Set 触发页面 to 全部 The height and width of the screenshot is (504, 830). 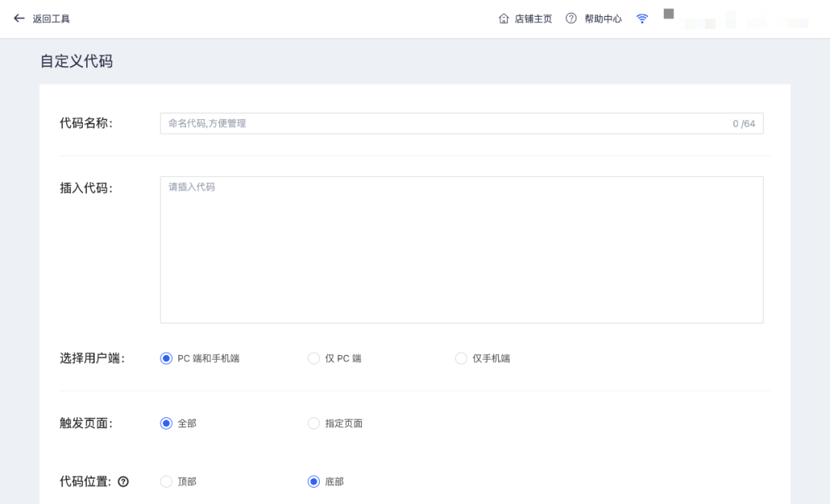click(x=166, y=423)
